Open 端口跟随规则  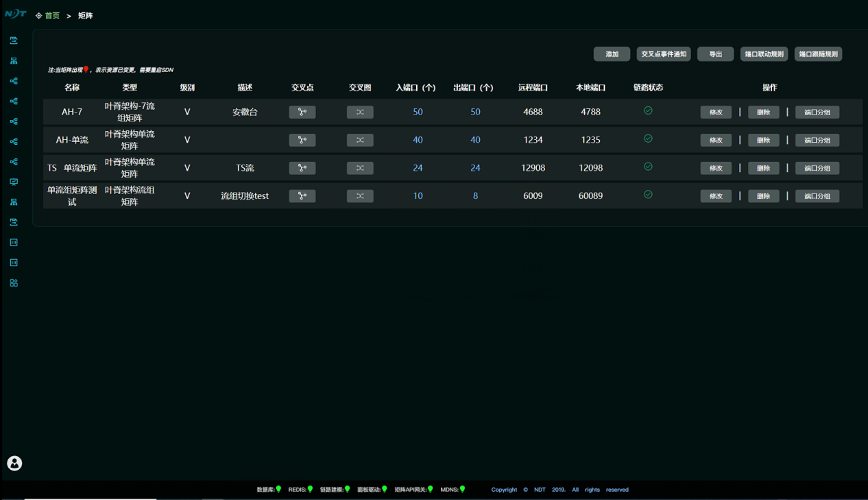pos(818,54)
